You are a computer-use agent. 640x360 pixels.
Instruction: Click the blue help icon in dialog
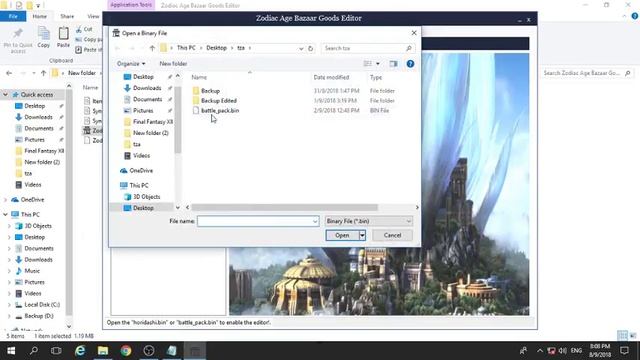[x=410, y=64]
